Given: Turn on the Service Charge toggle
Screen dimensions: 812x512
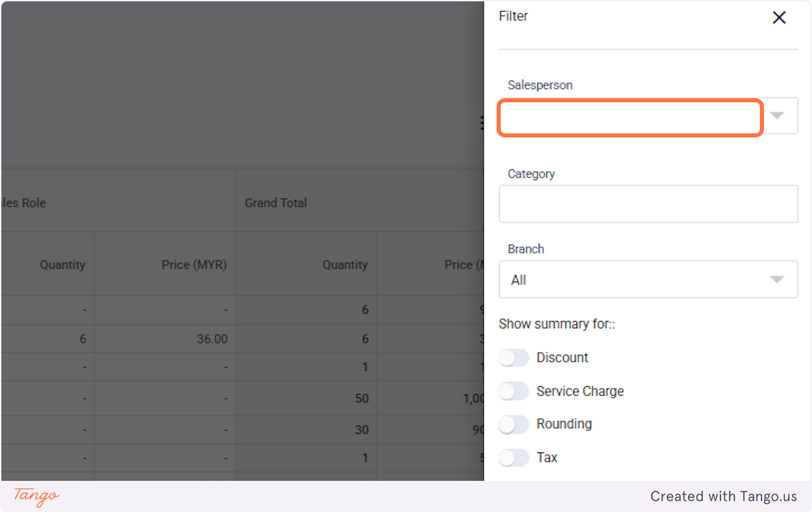Looking at the screenshot, I should pos(514,391).
